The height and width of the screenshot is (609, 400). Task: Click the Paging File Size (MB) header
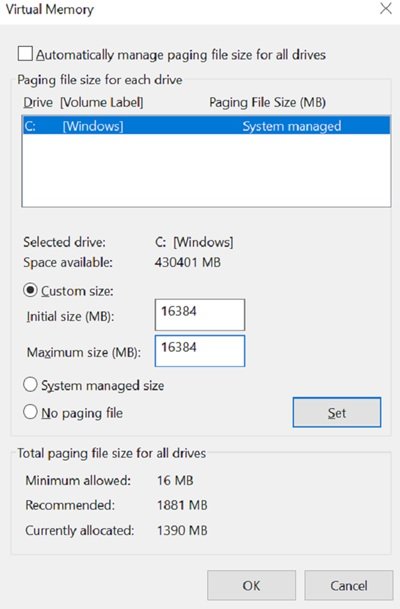(267, 102)
